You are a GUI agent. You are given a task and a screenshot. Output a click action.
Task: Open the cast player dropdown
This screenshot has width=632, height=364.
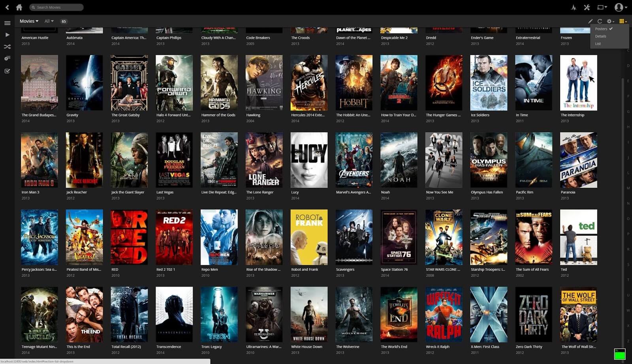602,7
